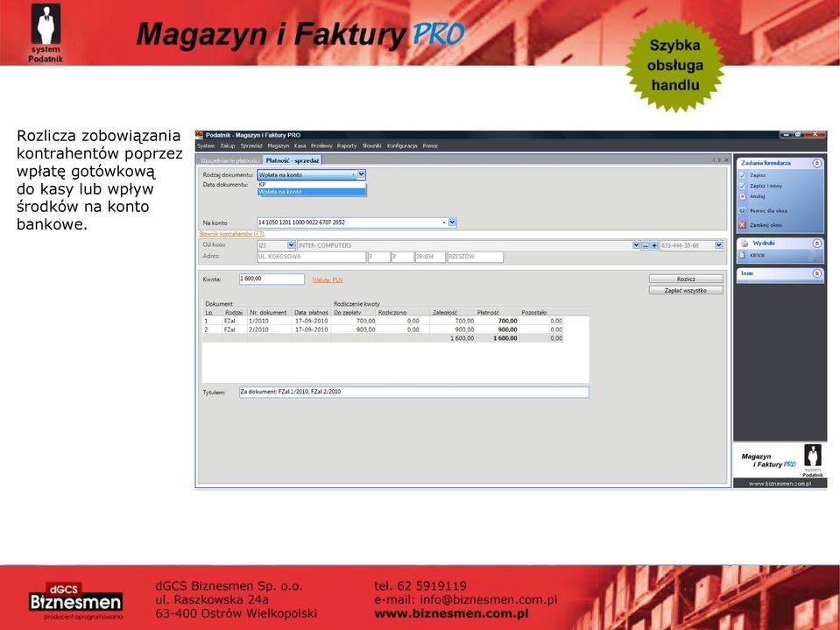Open the contractor code 123 dropdown
This screenshot has width=840, height=630.
291,245
